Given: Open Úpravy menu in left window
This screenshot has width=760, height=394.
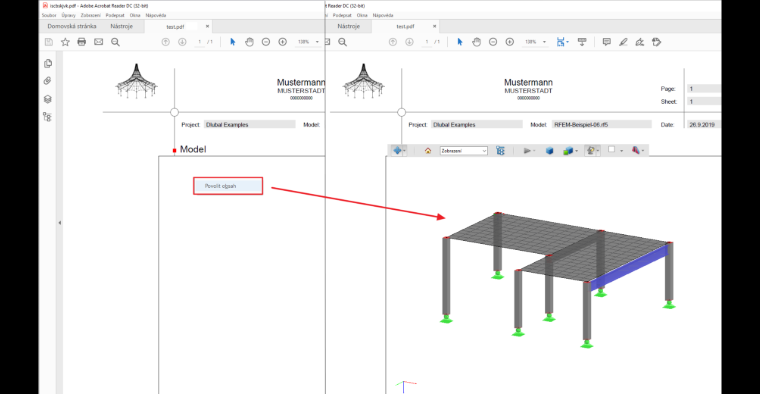Looking at the screenshot, I should coord(69,16).
